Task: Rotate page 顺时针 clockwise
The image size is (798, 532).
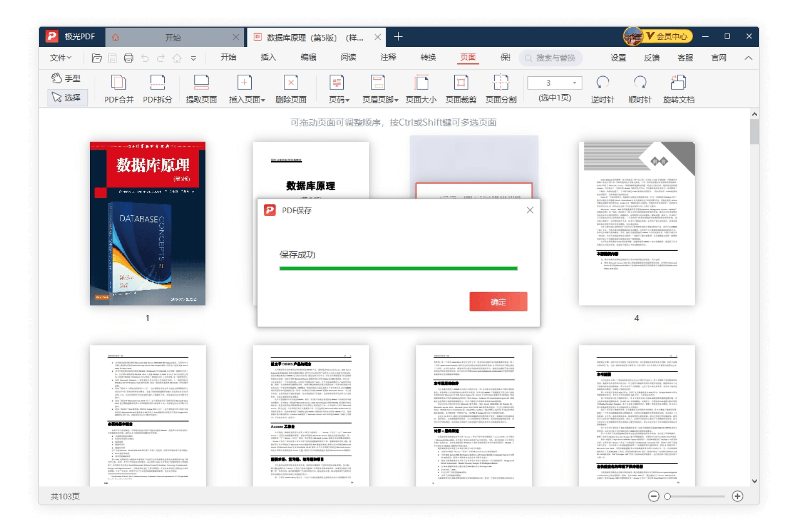Action: [x=640, y=89]
